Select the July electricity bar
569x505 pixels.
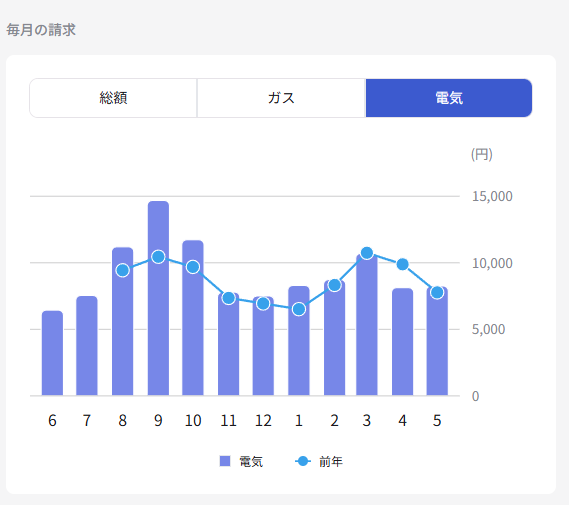click(87, 345)
